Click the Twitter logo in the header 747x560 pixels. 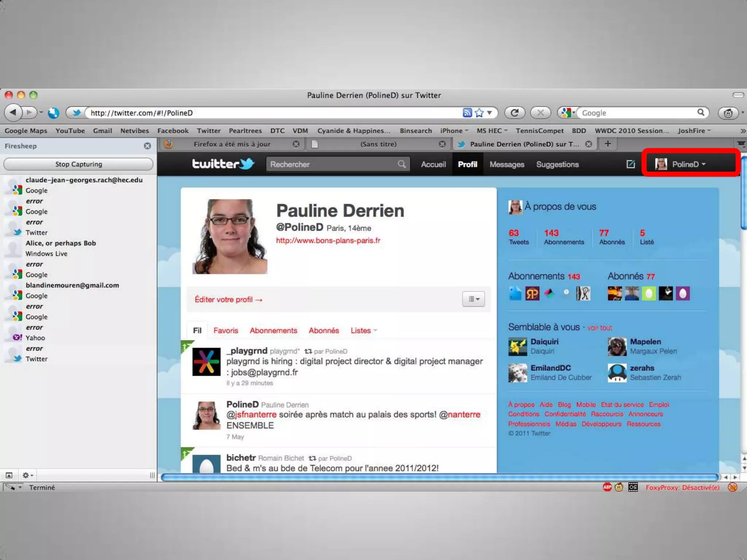coord(223,164)
